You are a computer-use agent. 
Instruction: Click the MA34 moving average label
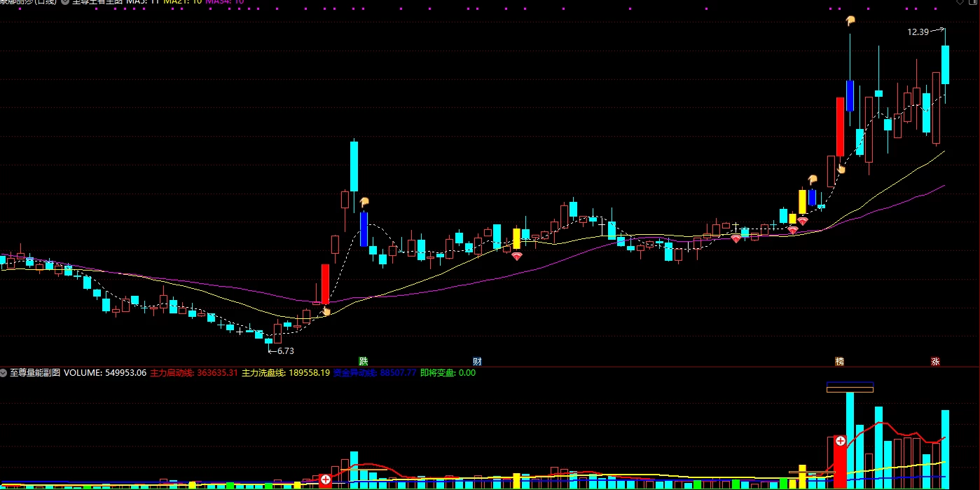pyautogui.click(x=224, y=2)
